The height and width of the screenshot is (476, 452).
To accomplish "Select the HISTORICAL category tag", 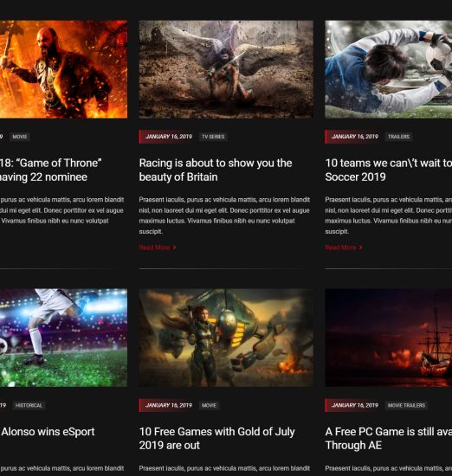I will 29,405.
